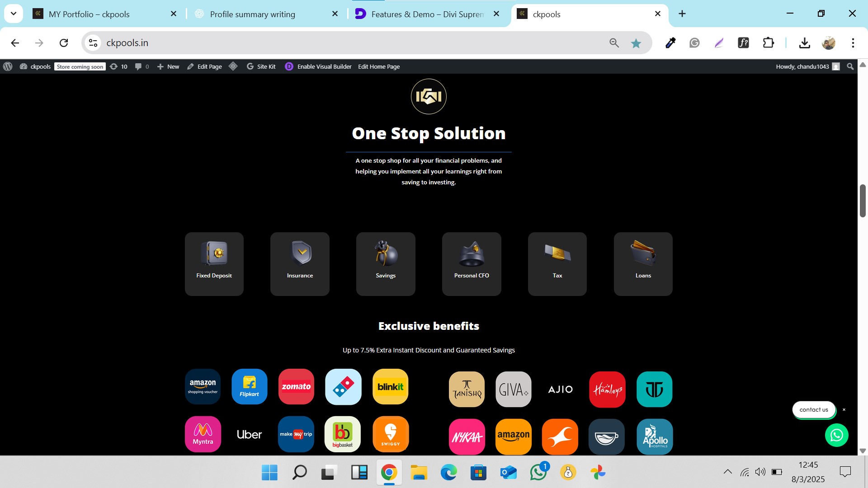Click the Zomato brand logo tile
This screenshot has width=868, height=488.
click(296, 387)
